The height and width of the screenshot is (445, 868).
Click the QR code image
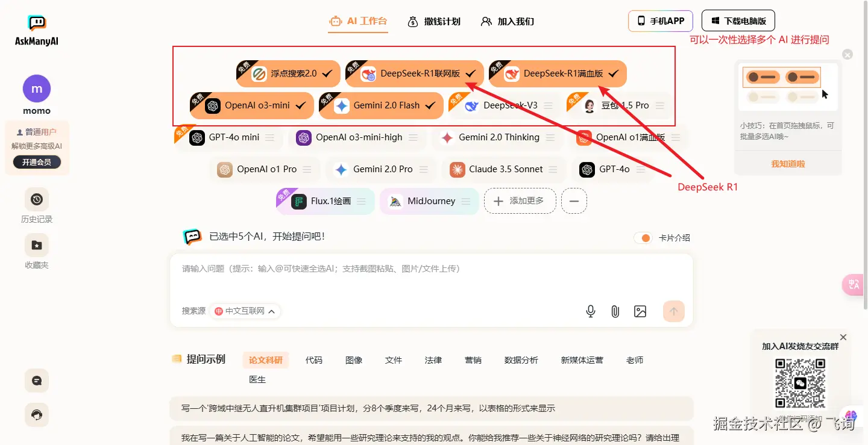pos(800,383)
